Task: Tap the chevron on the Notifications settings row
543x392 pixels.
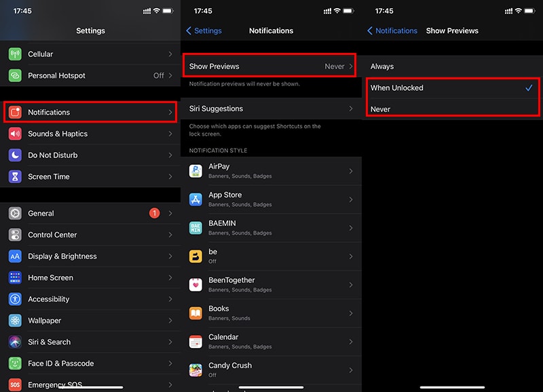Action: point(170,112)
